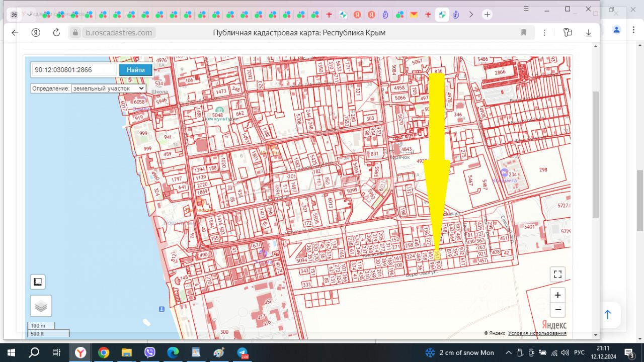
Task: Open the Условия использования link
Action: [x=537, y=333]
